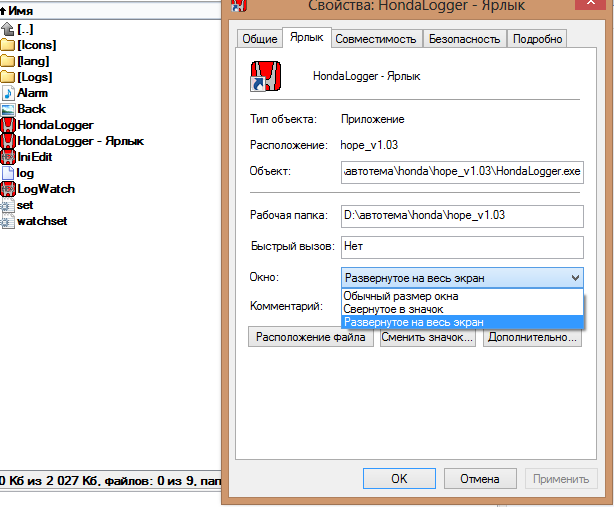
Task: Select the [Logs] folder name
Action: coord(35,77)
